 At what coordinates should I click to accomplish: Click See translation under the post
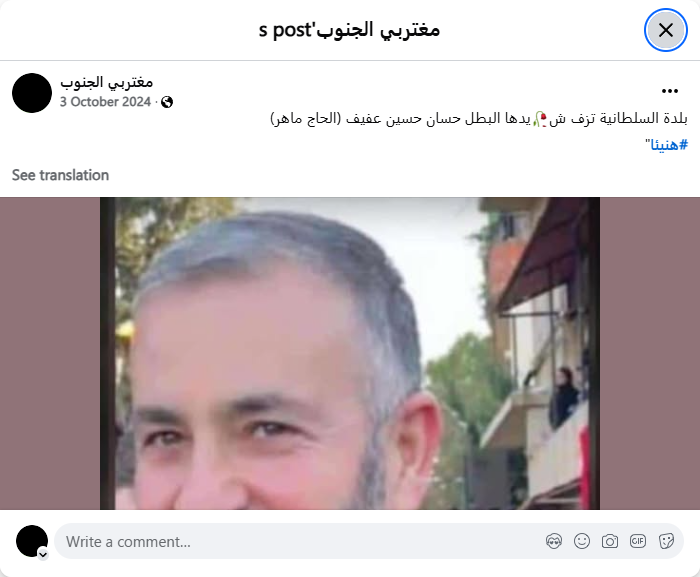(60, 175)
